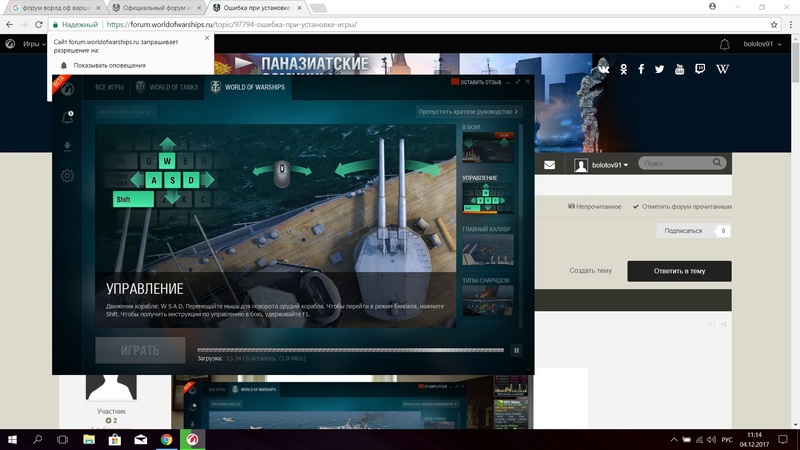Open Chrome profile icon
This screenshot has width=800, height=450.
click(712, 7)
